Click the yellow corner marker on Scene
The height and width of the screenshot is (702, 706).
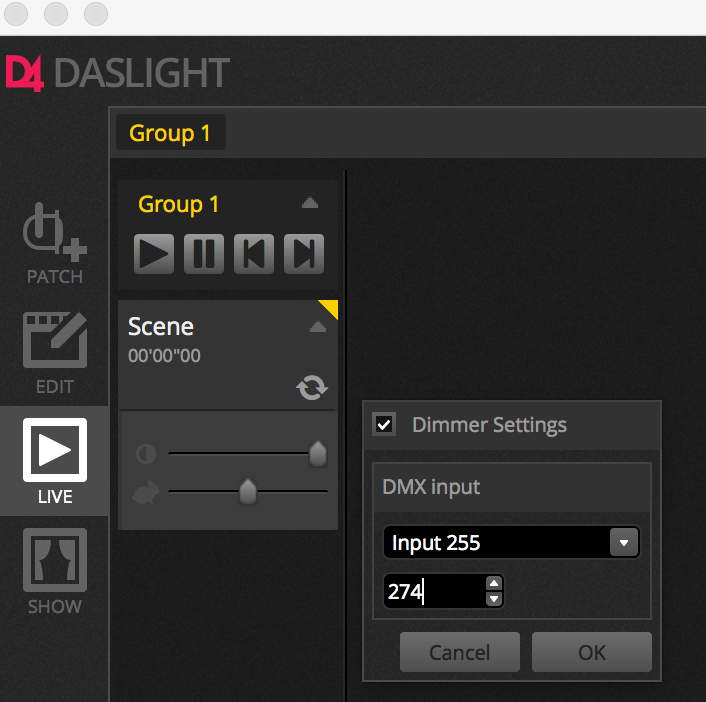331,307
